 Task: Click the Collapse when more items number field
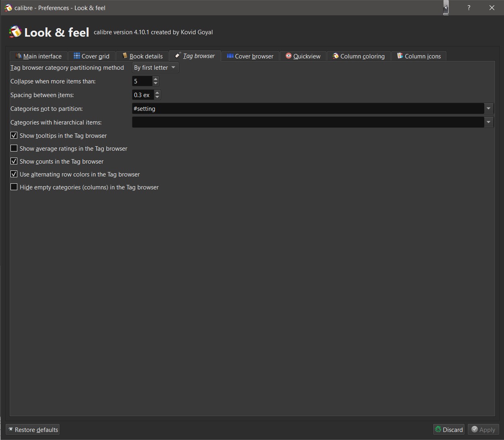pyautogui.click(x=143, y=81)
